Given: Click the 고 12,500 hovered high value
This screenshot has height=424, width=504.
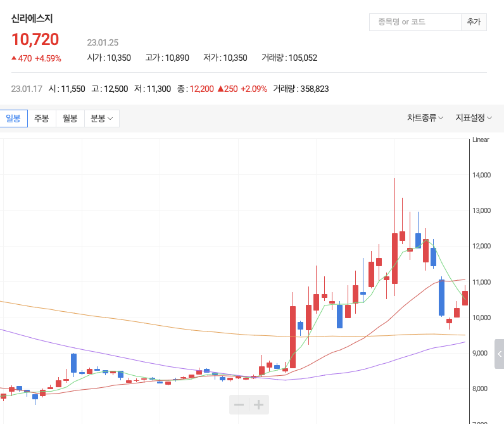Looking at the screenshot, I should point(110,89).
